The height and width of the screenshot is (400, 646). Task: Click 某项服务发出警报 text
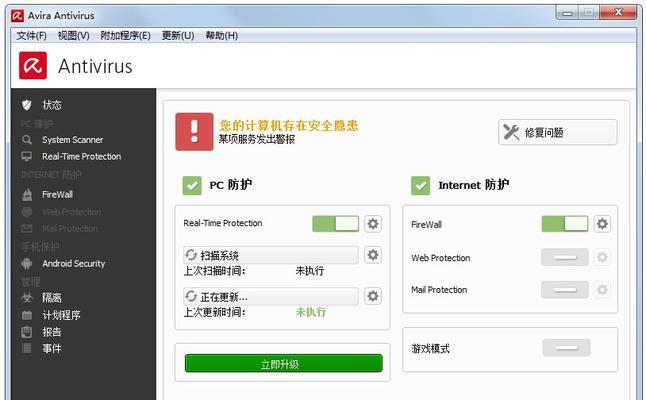(257, 139)
